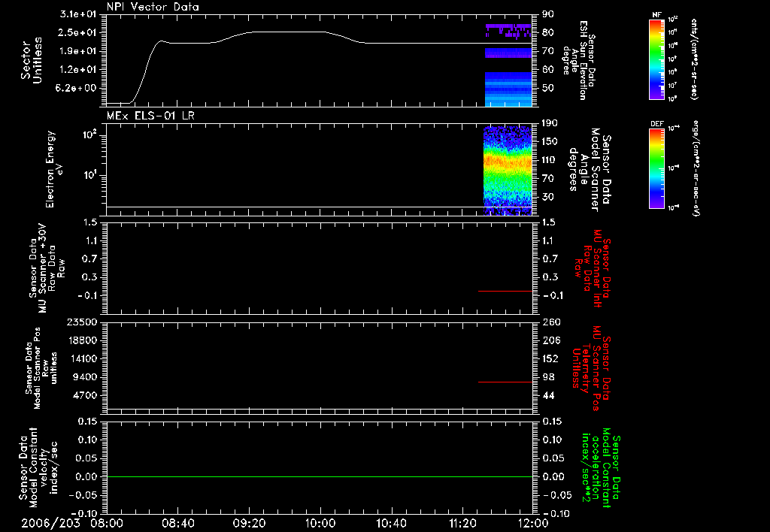Viewport: 770px width, 532px height.
Task: Click the '23500' scanner position tick value
Action: coord(81,322)
